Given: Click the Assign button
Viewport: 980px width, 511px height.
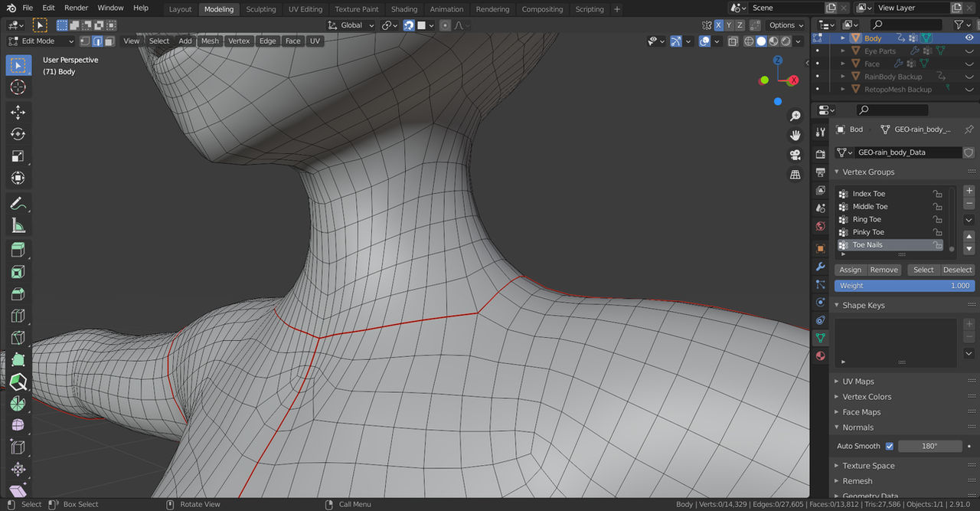Looking at the screenshot, I should click(x=851, y=270).
